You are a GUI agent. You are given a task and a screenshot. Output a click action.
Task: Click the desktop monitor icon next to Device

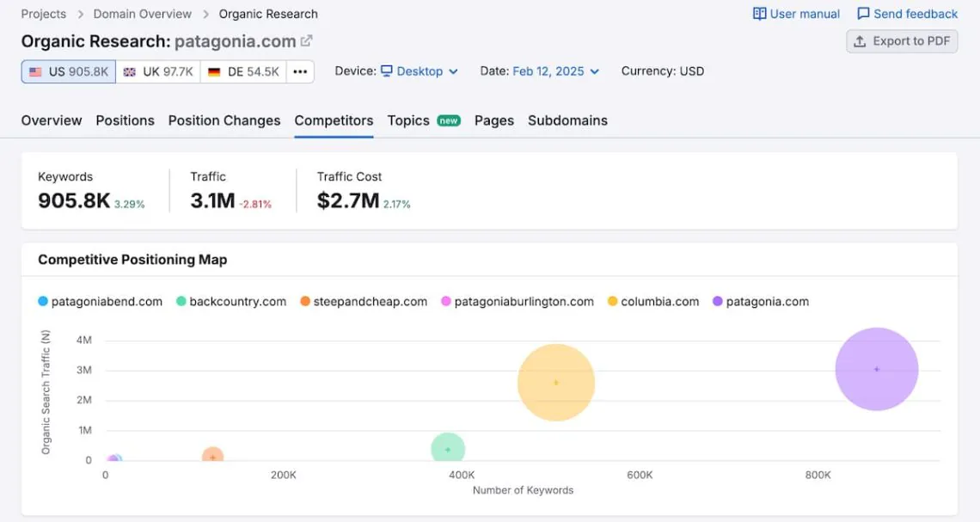(x=387, y=71)
